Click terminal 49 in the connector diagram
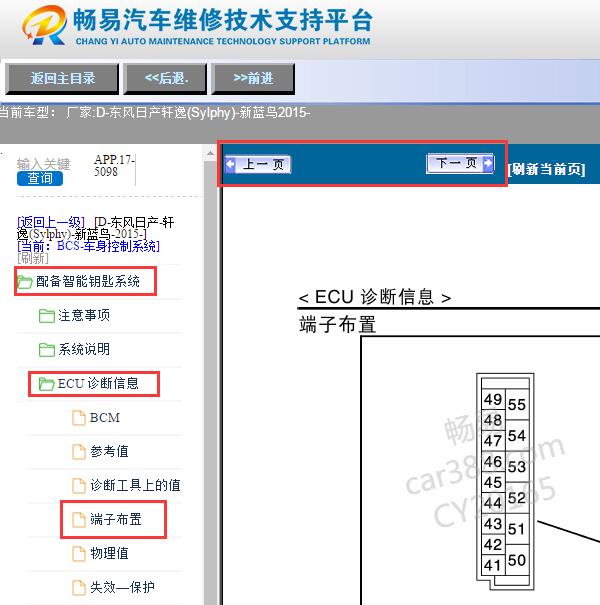This screenshot has width=600, height=605. 493,400
